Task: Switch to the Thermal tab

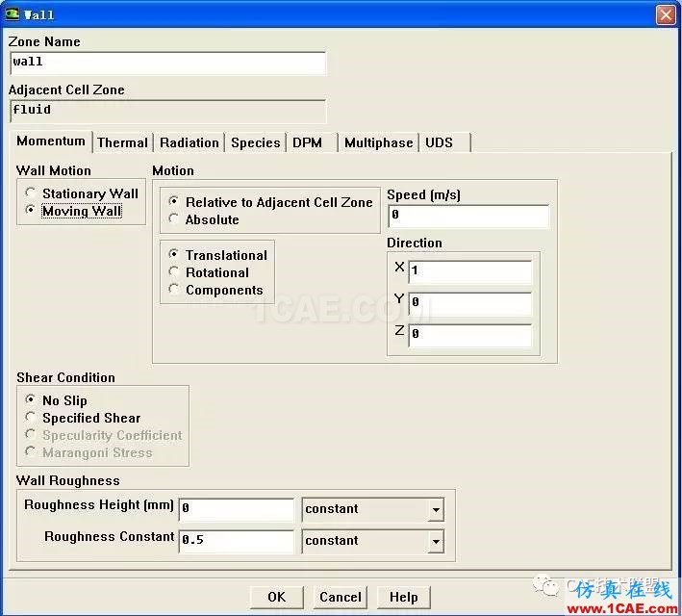Action: [x=123, y=142]
